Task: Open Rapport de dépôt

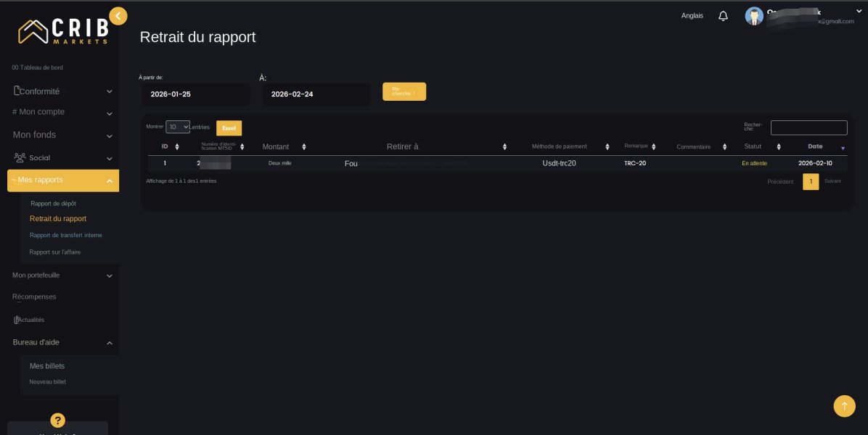Action: click(53, 204)
